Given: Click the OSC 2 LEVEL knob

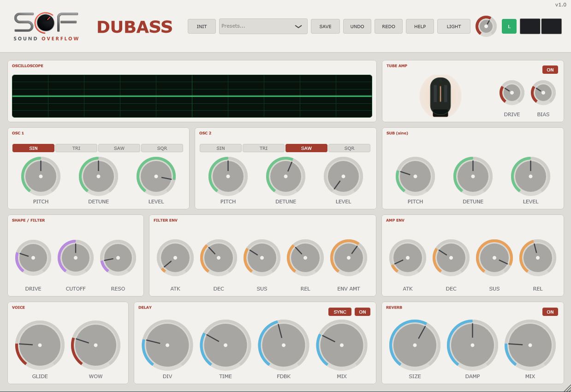Looking at the screenshot, I should coord(343,176).
